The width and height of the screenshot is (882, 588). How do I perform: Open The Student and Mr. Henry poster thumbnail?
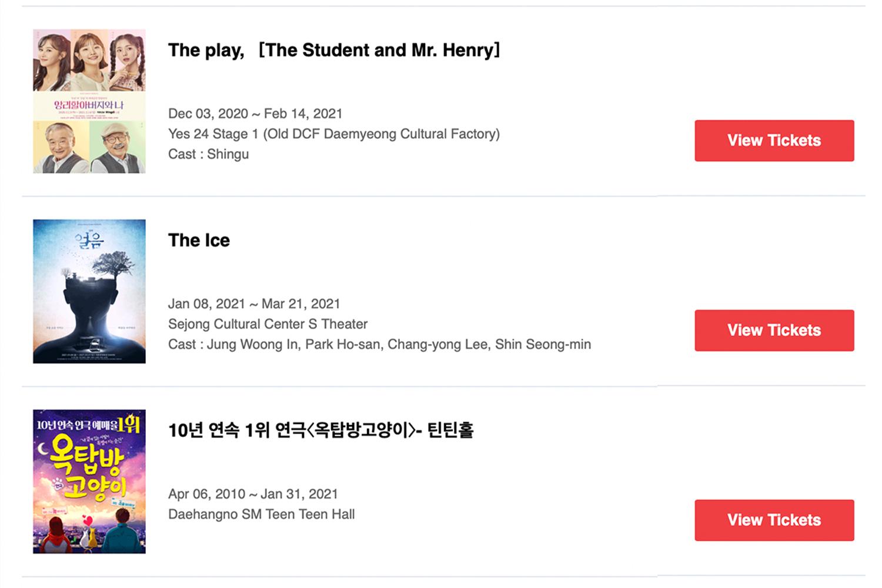(89, 101)
